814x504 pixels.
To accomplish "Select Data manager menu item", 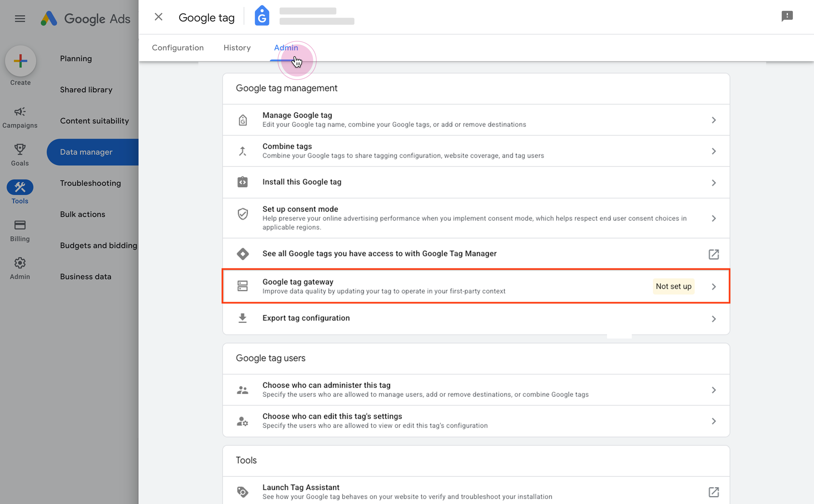I will pos(93,152).
